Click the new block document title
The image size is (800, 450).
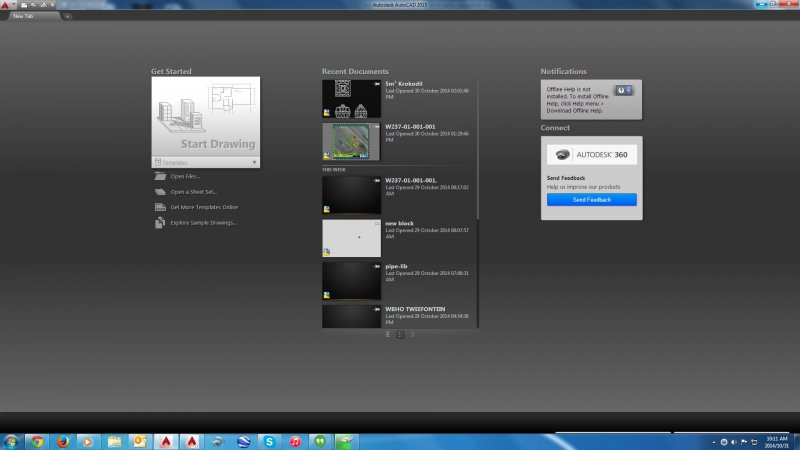click(x=399, y=223)
